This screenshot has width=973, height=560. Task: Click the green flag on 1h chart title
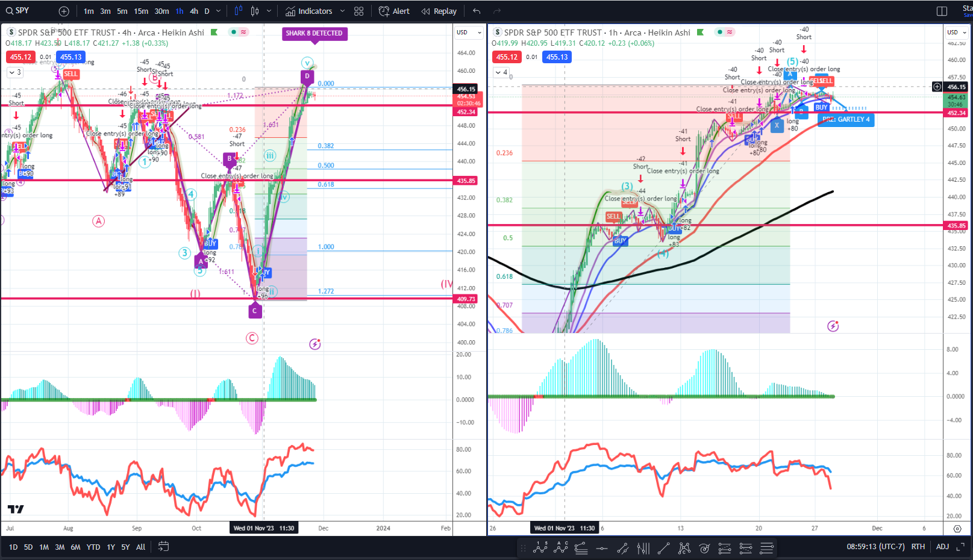[700, 33]
